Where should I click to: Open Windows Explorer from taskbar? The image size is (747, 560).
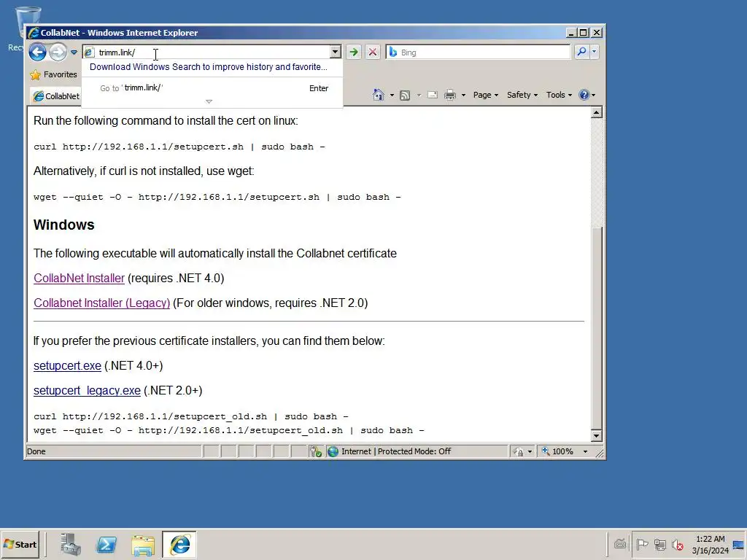click(143, 544)
